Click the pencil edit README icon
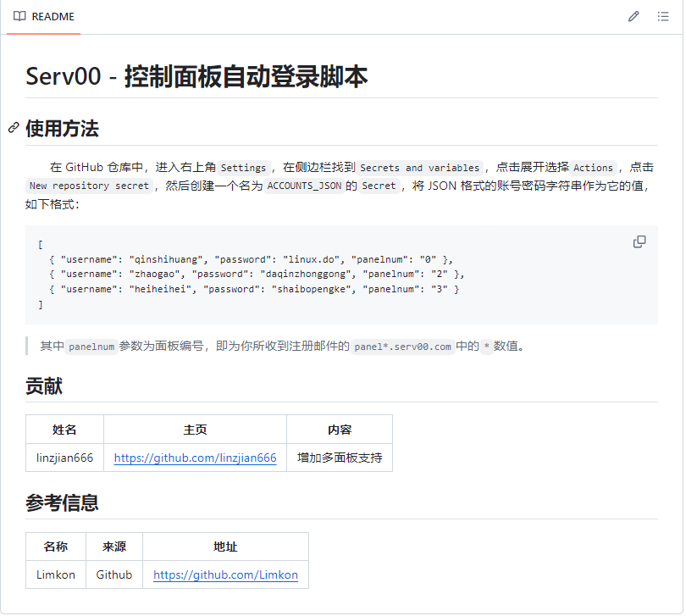Viewport: 686px width, 616px height. [x=635, y=17]
